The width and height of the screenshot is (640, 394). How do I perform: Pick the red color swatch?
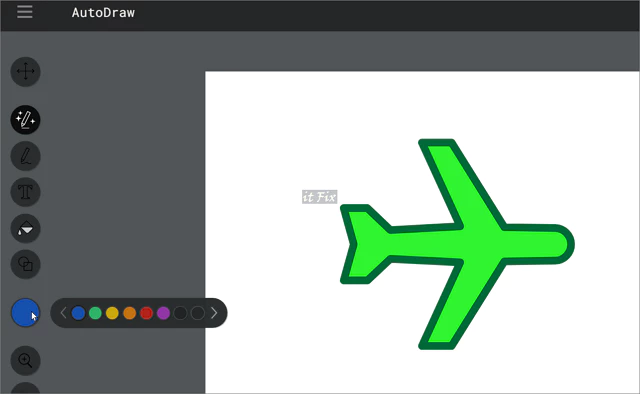pyautogui.click(x=146, y=313)
